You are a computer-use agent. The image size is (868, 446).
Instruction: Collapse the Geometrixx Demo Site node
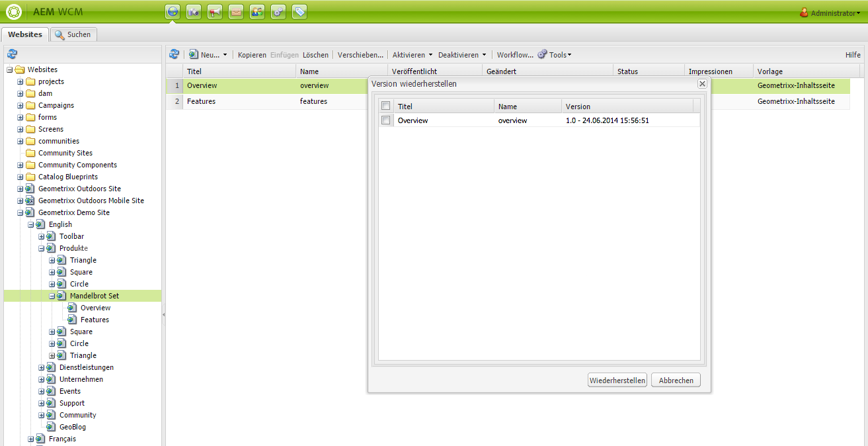point(20,212)
